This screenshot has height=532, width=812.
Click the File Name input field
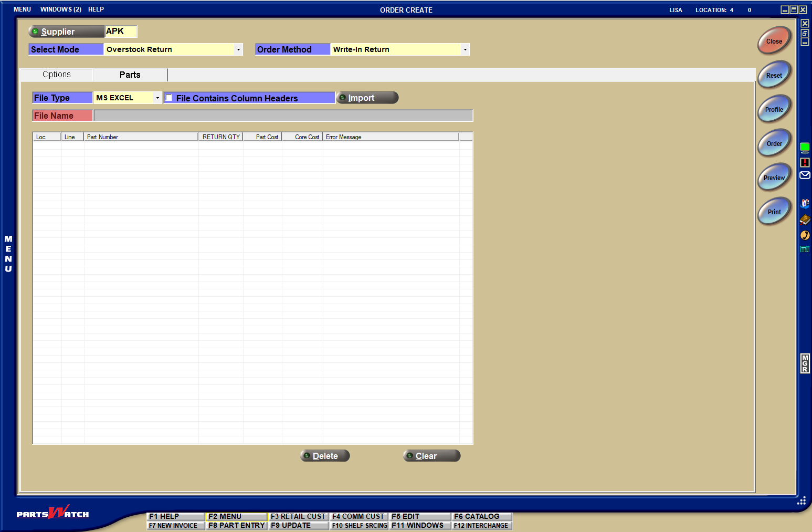(x=283, y=116)
